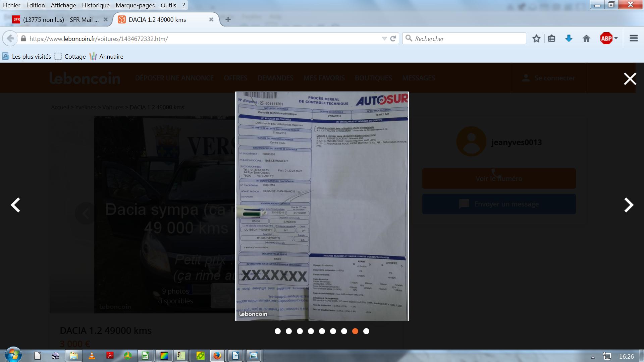Screen dimensions: 644x362
Task: Click the network status tray icon
Action: coord(607,356)
